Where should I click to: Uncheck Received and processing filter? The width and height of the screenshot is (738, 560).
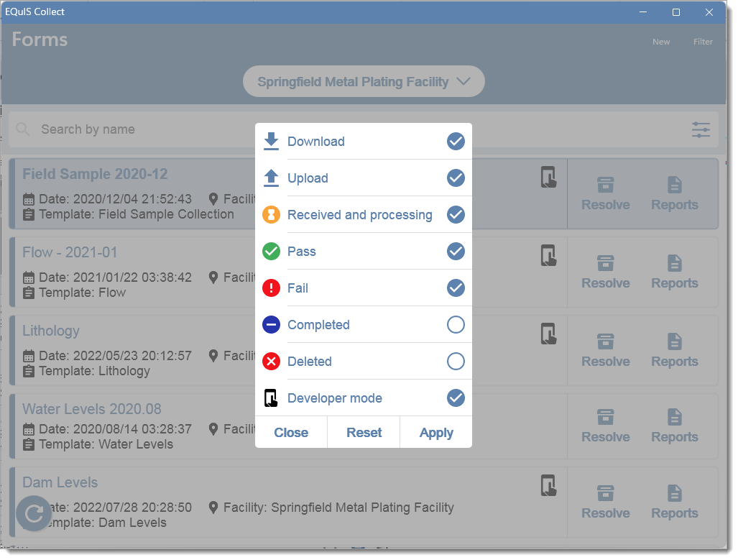pyautogui.click(x=456, y=215)
